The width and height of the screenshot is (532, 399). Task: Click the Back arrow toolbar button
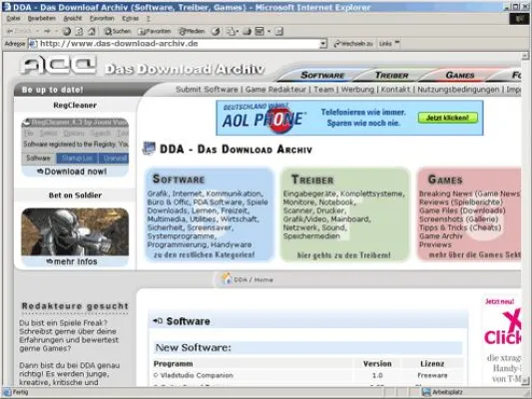click(x=19, y=31)
